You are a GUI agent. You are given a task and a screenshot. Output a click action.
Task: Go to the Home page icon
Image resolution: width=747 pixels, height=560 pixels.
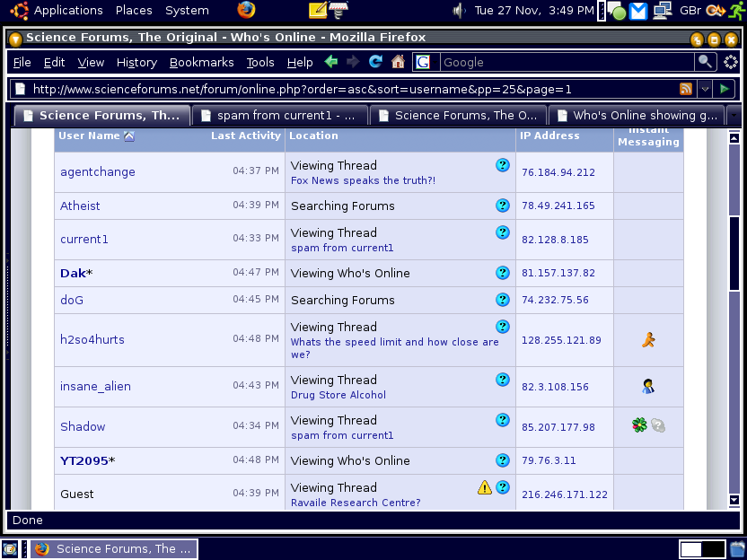pos(398,62)
